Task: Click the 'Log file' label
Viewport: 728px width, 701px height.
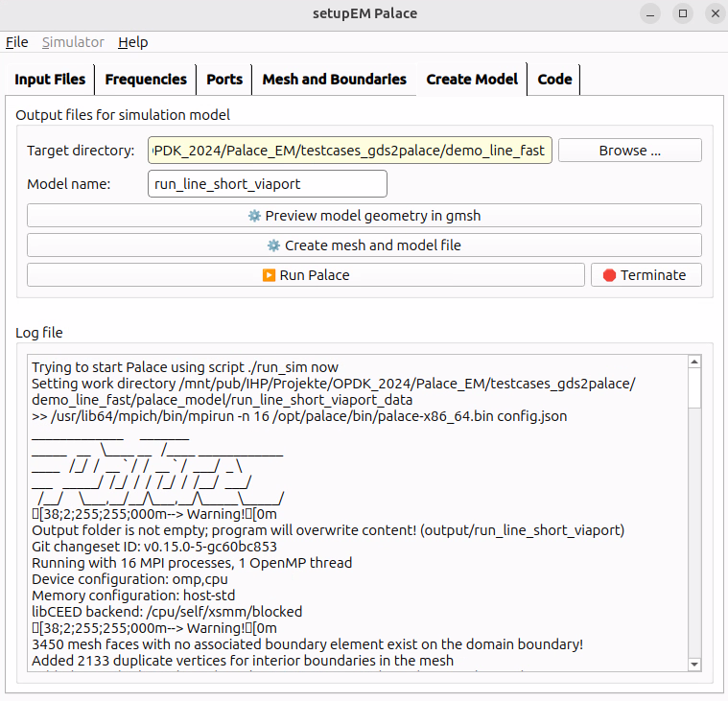Action: 39,333
